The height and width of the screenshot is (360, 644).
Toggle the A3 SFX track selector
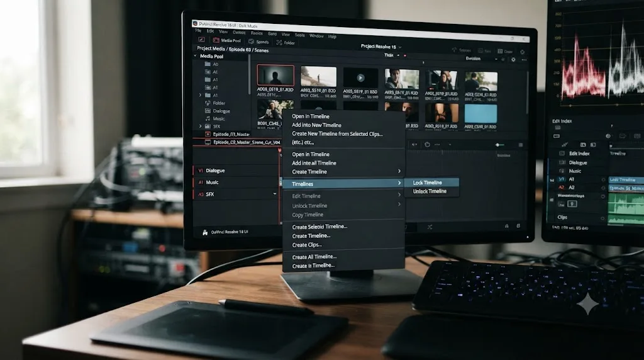pos(201,194)
